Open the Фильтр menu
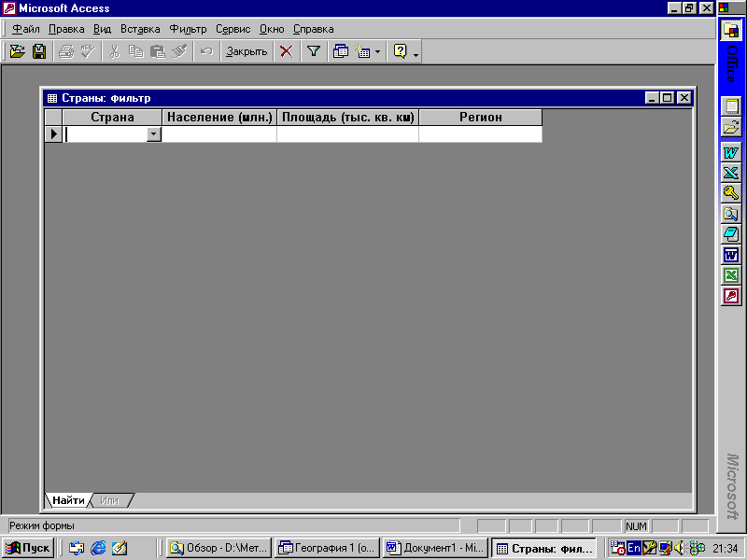Viewport: 747px width, 560px height. 189,29
